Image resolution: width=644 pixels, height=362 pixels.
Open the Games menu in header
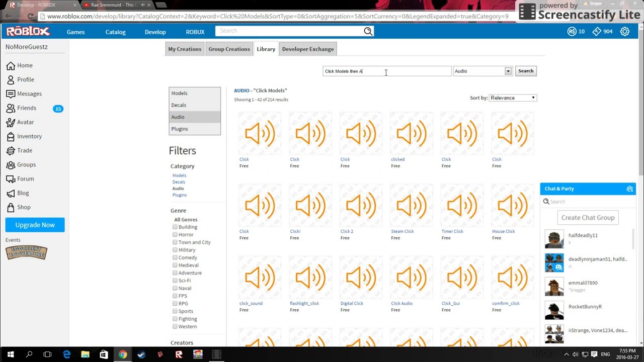(x=76, y=32)
